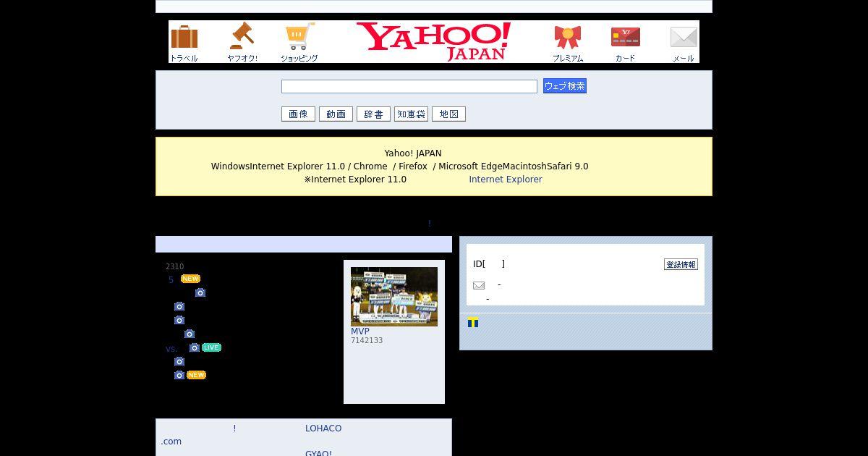
Task: Click the Yahoo! JAPAN logo
Action: (x=433, y=42)
